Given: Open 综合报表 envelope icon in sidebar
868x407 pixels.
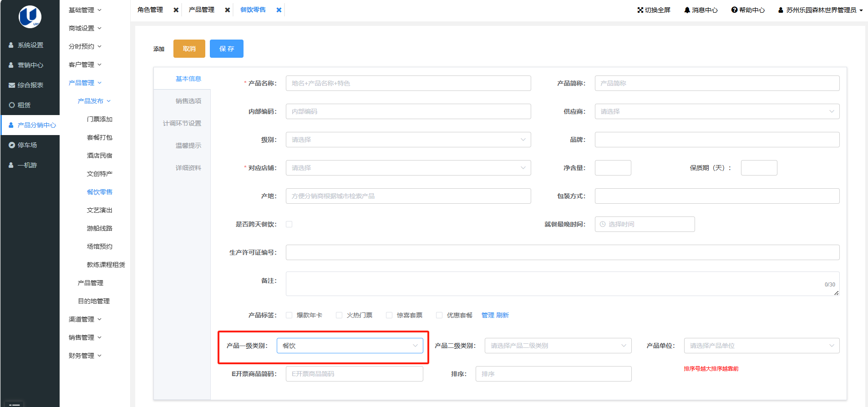Looking at the screenshot, I should point(12,85).
